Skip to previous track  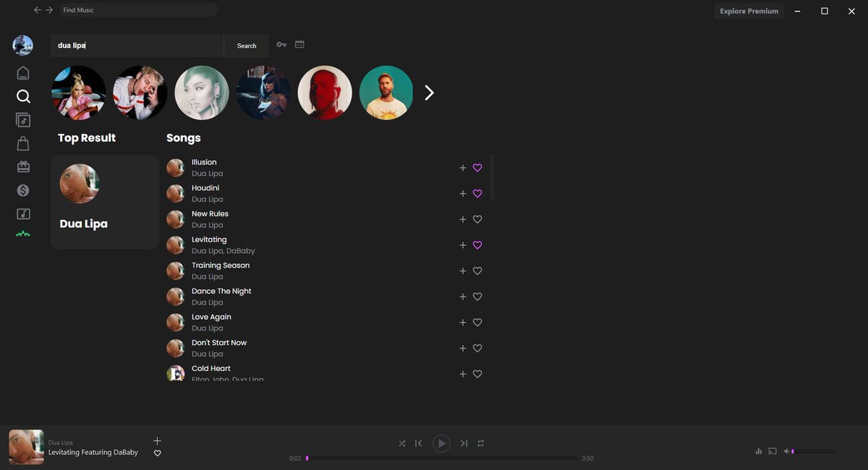pyautogui.click(x=419, y=443)
